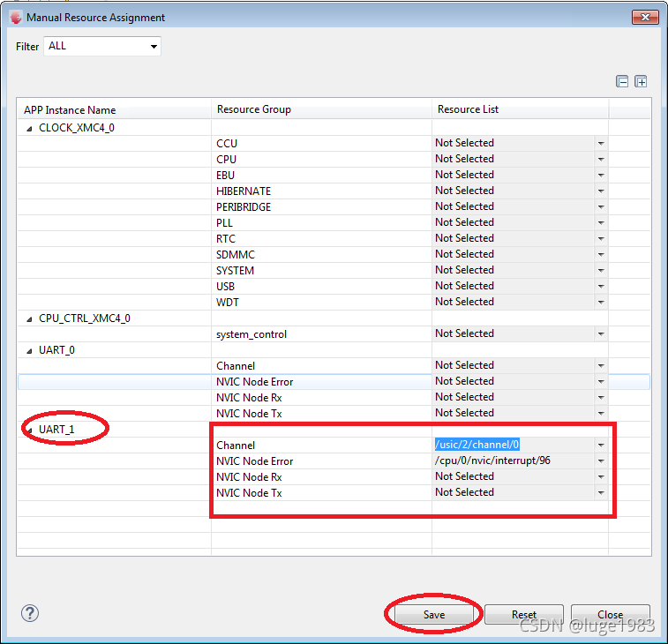The height and width of the screenshot is (644, 668).
Task: Select UART_0 NVIC Node Error group cell
Action: pyautogui.click(x=321, y=382)
